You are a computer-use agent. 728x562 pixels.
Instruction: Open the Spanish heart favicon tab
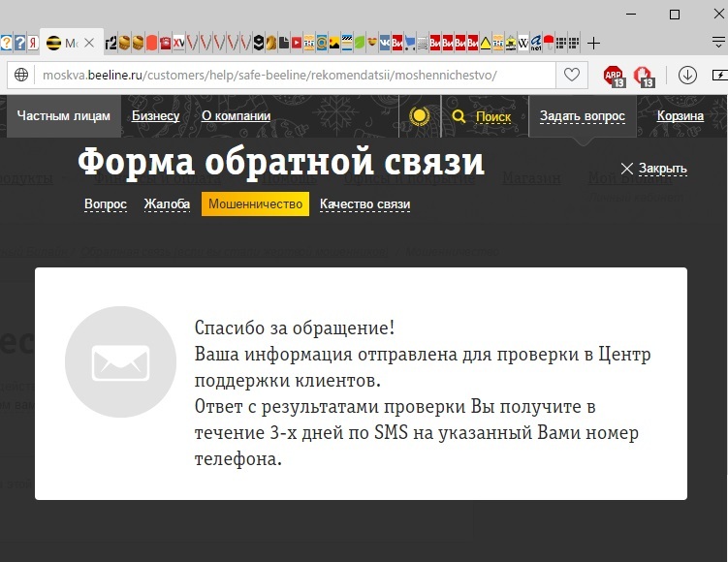point(372,44)
